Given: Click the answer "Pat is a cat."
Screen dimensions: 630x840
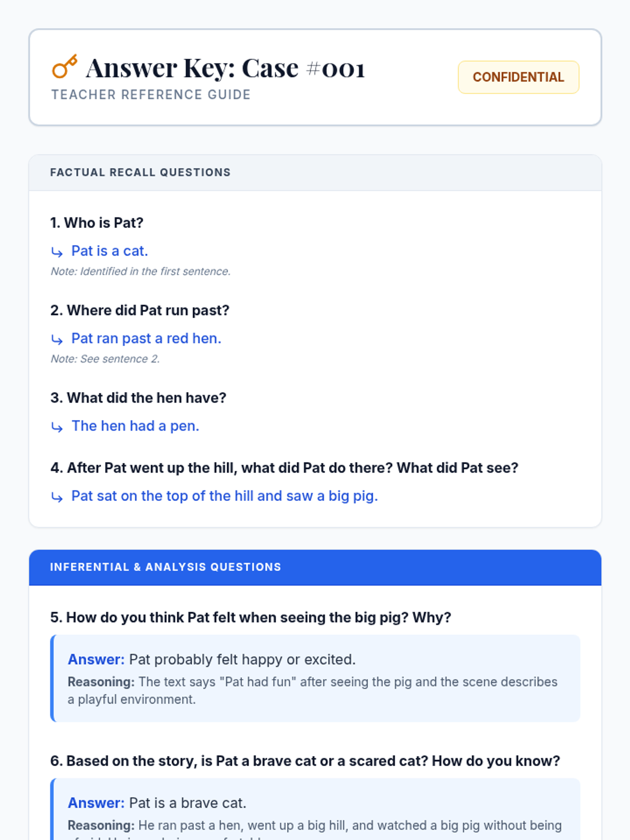Looking at the screenshot, I should (110, 251).
